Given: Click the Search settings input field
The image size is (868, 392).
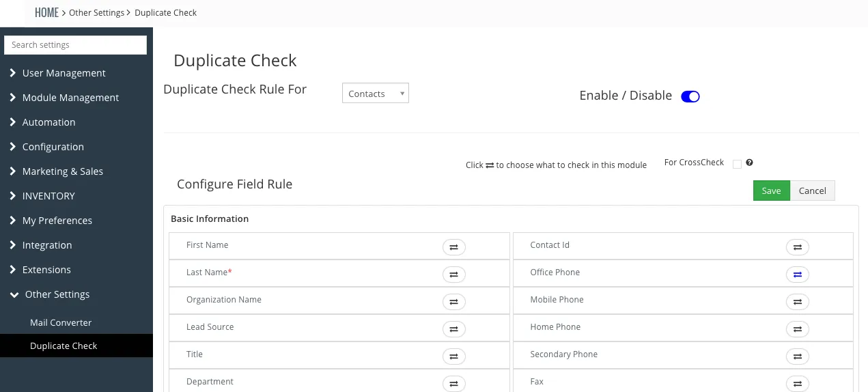Looking at the screenshot, I should pyautogui.click(x=75, y=45).
